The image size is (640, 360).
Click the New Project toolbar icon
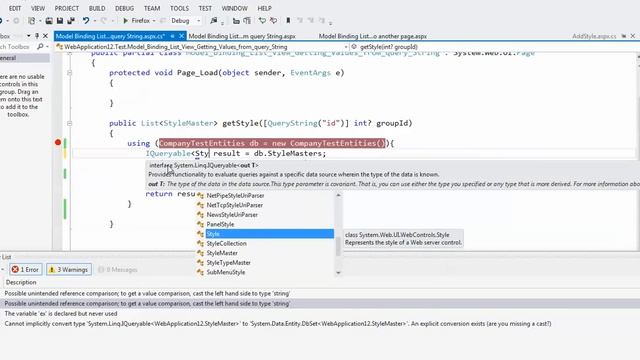point(31,20)
